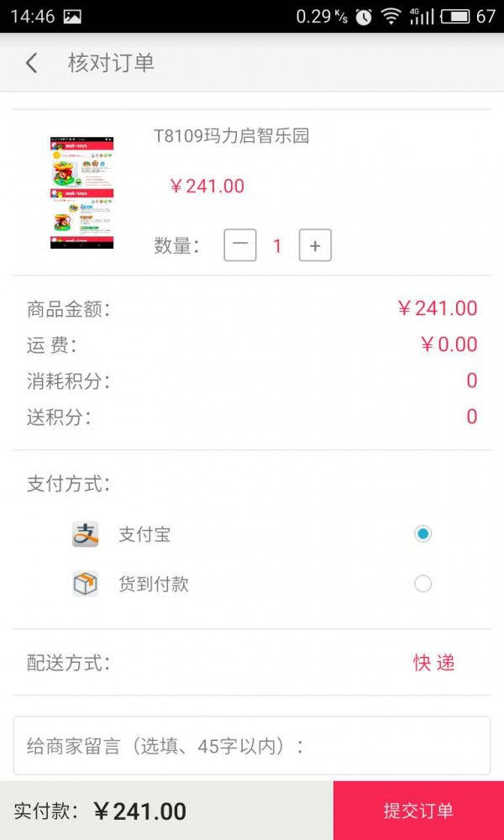
Task: Decrease quantity with minus button
Action: (240, 245)
